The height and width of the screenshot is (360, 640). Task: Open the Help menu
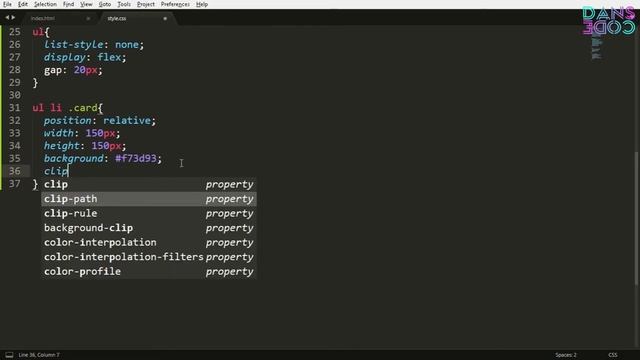coord(202,4)
